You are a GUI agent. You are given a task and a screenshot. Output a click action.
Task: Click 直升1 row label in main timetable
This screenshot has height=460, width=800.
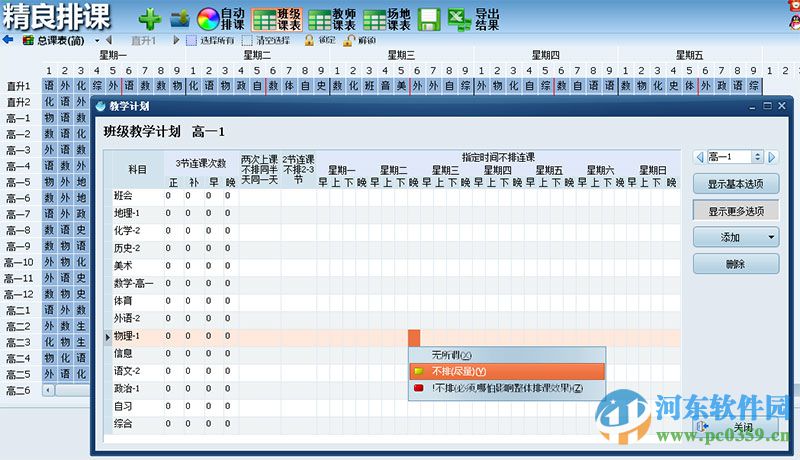pyautogui.click(x=18, y=86)
